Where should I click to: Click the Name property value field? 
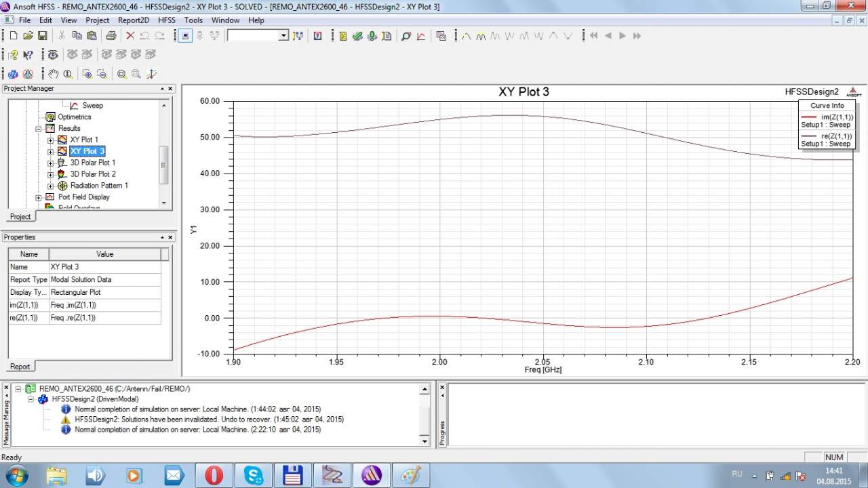(105, 267)
